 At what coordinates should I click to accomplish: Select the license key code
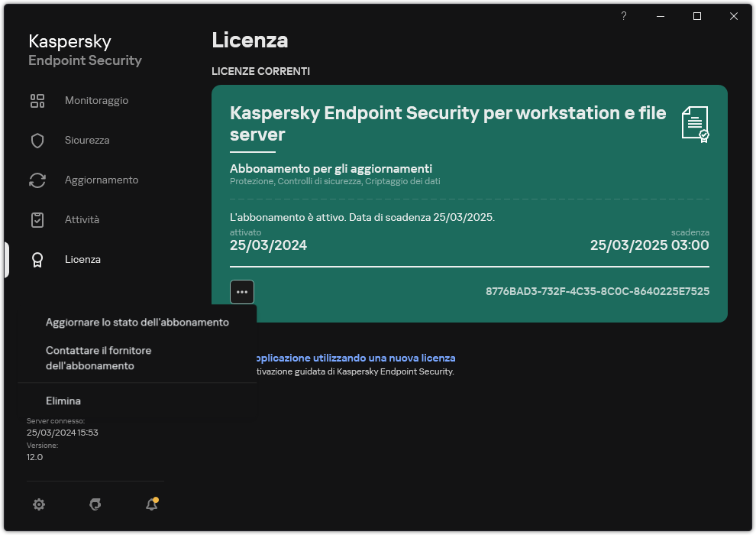point(597,291)
